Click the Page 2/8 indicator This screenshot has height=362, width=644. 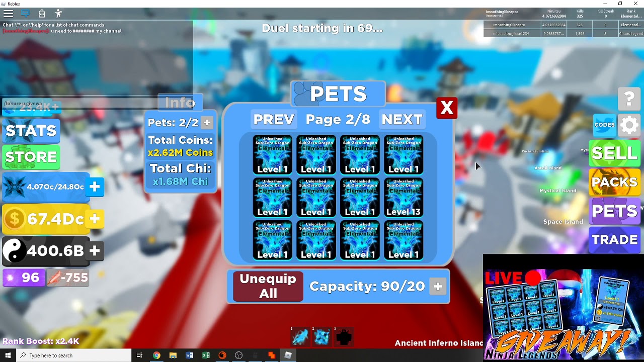[338, 119]
